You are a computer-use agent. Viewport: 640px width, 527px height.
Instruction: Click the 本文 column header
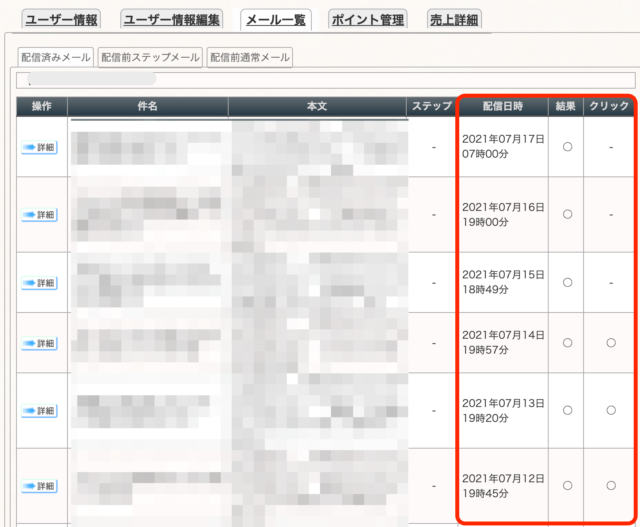(317, 107)
